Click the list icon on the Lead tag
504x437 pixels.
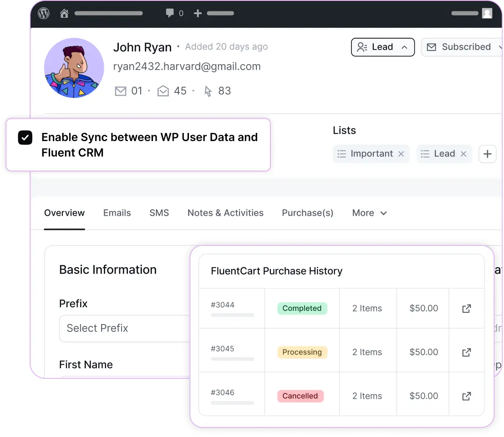(425, 154)
